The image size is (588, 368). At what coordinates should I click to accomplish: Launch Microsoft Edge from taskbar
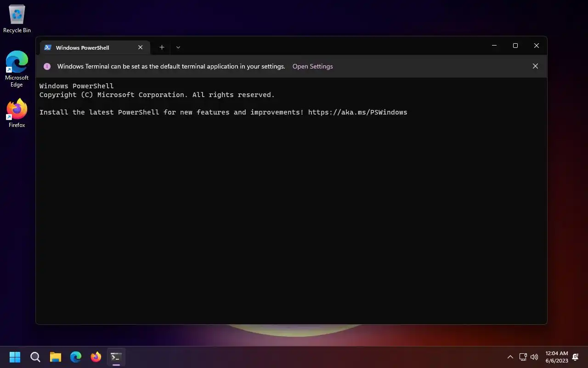point(76,357)
